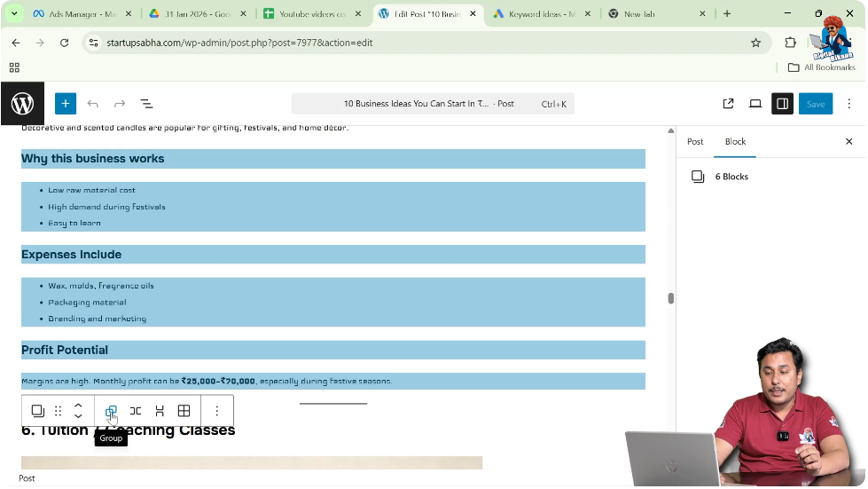Click the 'Expenses Include' heading
Image resolution: width=868 pixels, height=489 pixels.
333,255
